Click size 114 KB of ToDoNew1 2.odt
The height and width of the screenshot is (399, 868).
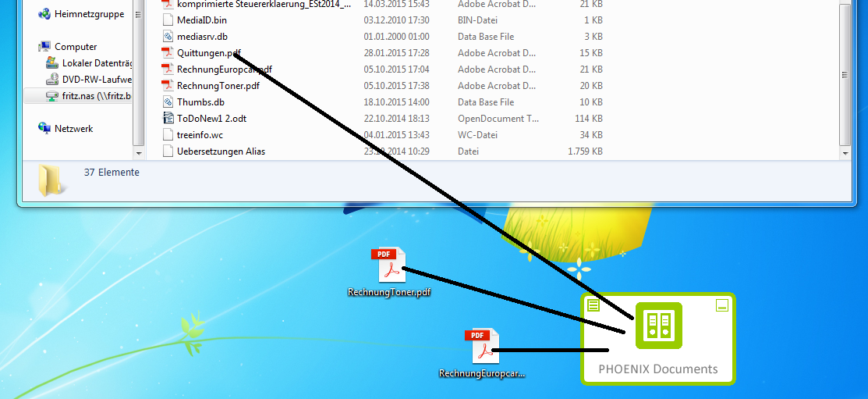[589, 119]
